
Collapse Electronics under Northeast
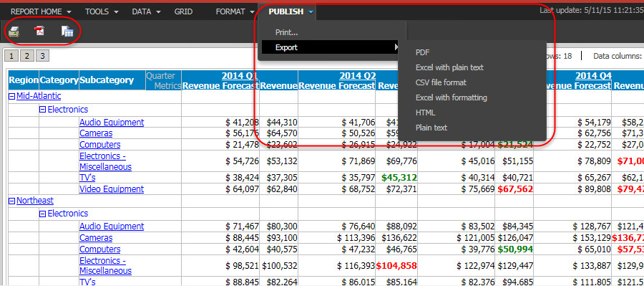pyautogui.click(x=43, y=214)
